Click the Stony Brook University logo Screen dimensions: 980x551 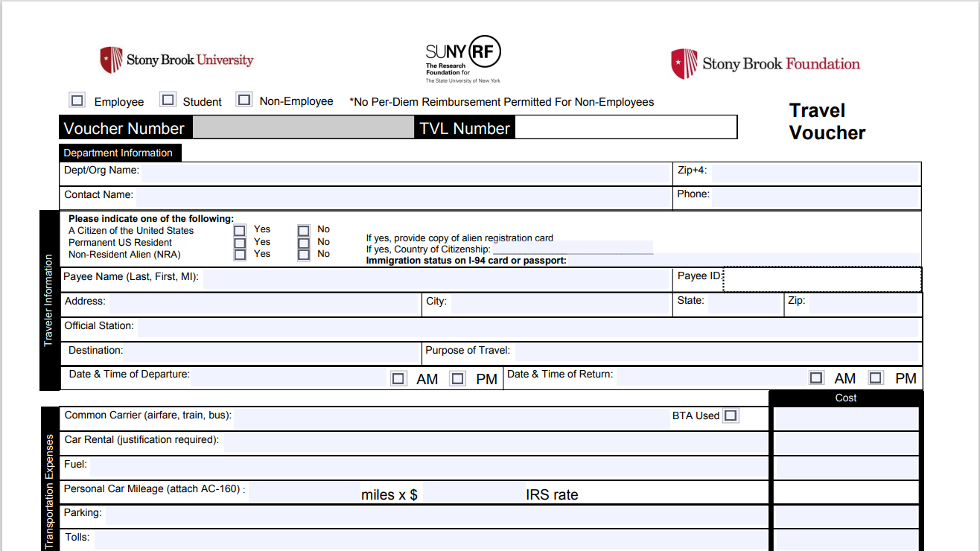click(176, 58)
